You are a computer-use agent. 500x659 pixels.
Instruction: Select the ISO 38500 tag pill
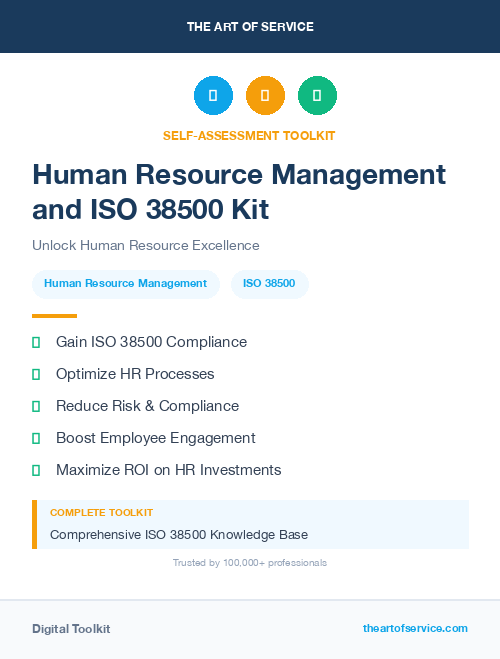[269, 284]
